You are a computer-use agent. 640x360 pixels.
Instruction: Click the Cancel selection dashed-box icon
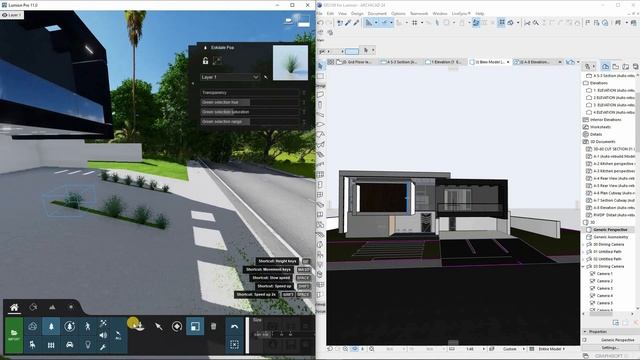coord(234,344)
